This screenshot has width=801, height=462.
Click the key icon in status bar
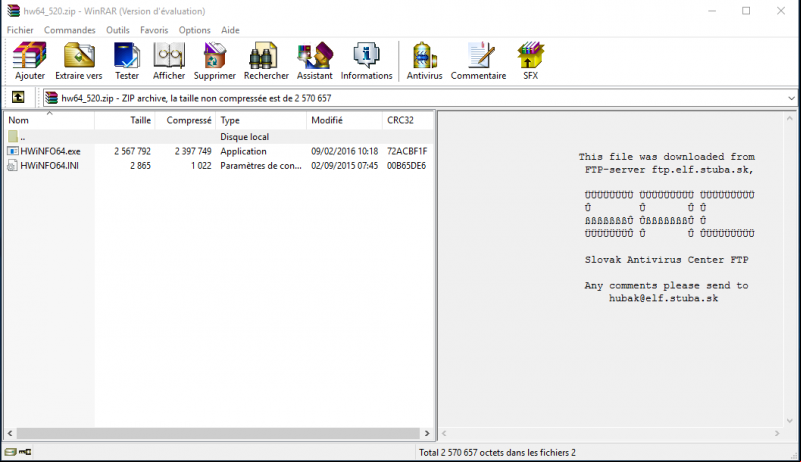pyautogui.click(x=25, y=452)
